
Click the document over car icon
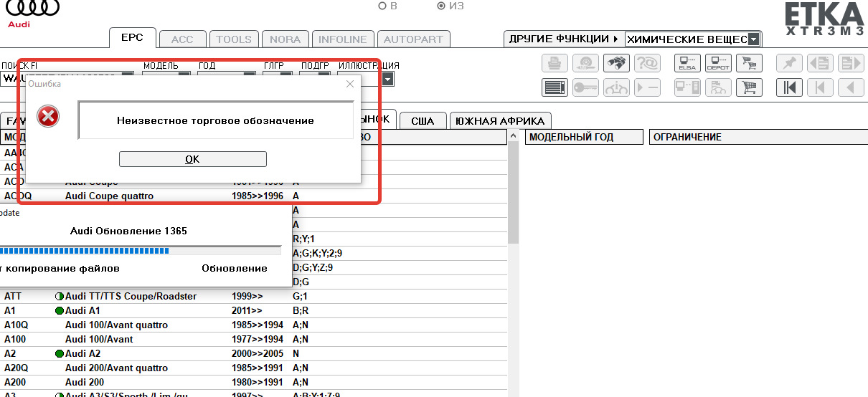pos(718,87)
